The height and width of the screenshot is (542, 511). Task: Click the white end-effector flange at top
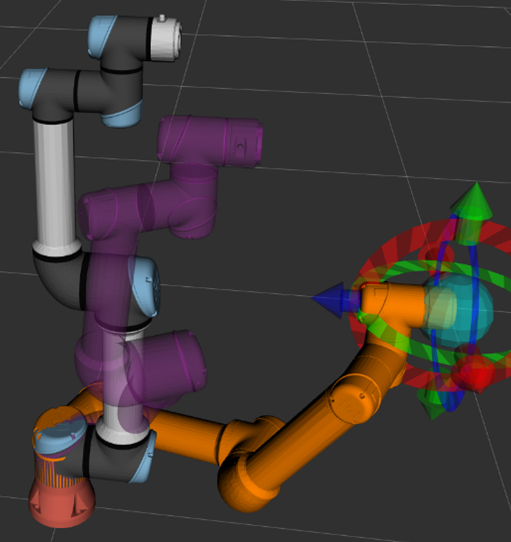pyautogui.click(x=167, y=38)
